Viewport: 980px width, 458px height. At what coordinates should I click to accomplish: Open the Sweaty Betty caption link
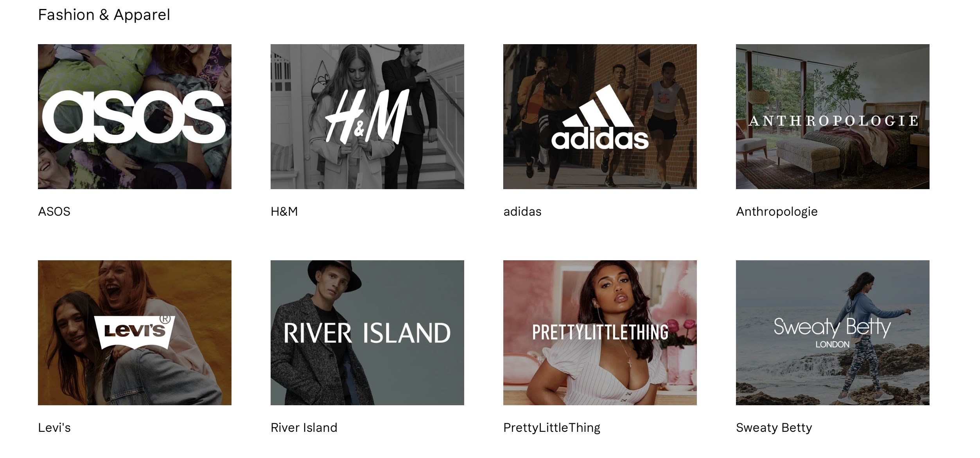click(774, 428)
